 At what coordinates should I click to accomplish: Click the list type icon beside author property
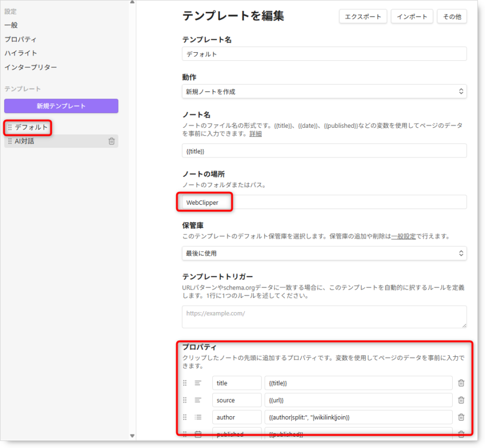point(198,417)
